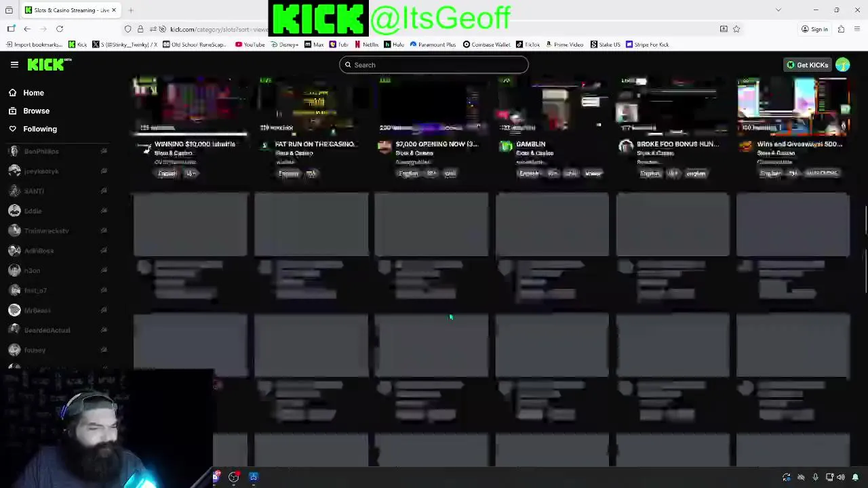Click English tag under WINNING $10,000 stream
Image resolution: width=868 pixels, height=488 pixels.
(167, 174)
